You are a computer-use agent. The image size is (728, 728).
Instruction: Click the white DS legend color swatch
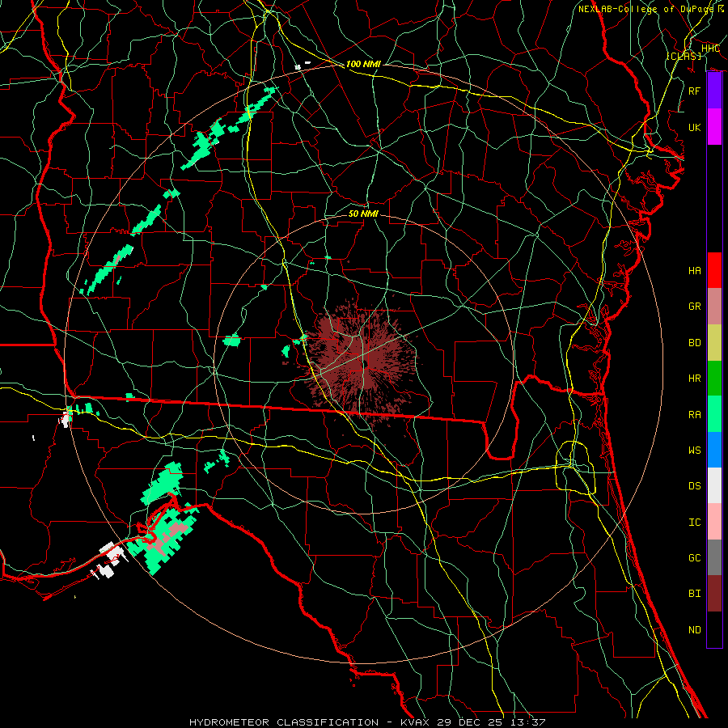click(x=714, y=485)
